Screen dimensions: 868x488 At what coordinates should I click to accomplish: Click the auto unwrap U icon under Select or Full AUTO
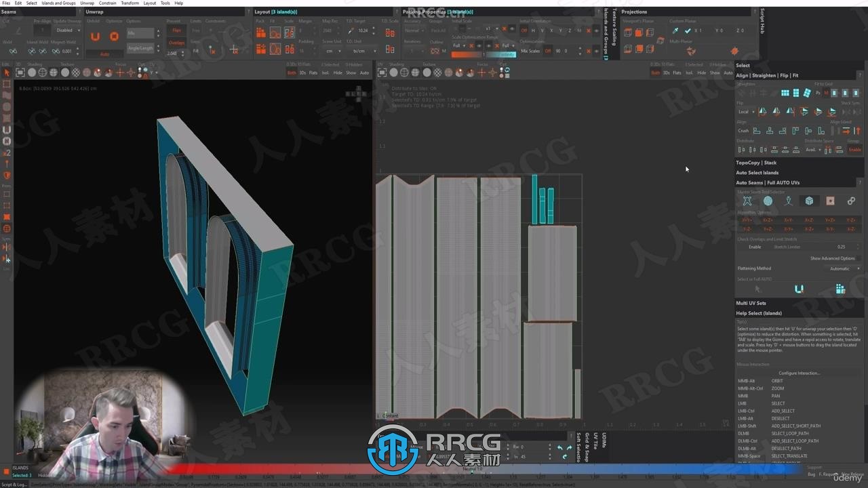[799, 289]
